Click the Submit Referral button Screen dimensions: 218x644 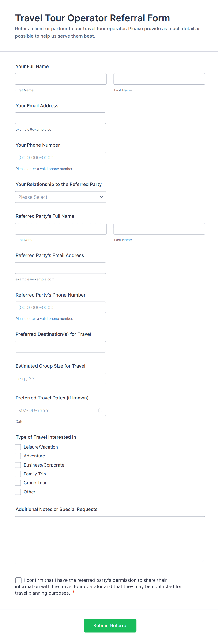[x=110, y=626]
